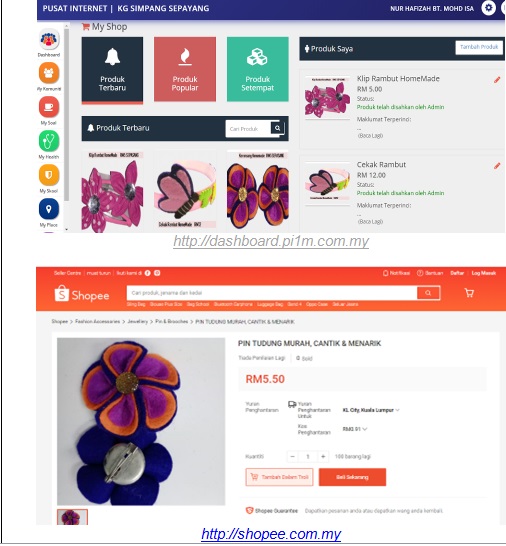The height and width of the screenshot is (546, 506).
Task: Select the My Soal red icon
Action: tap(49, 107)
